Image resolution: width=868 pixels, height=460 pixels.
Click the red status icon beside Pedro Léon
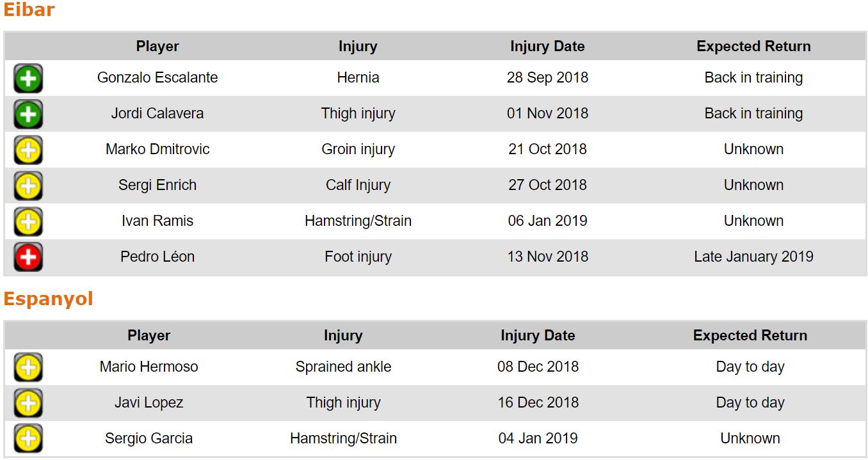pyautogui.click(x=28, y=258)
